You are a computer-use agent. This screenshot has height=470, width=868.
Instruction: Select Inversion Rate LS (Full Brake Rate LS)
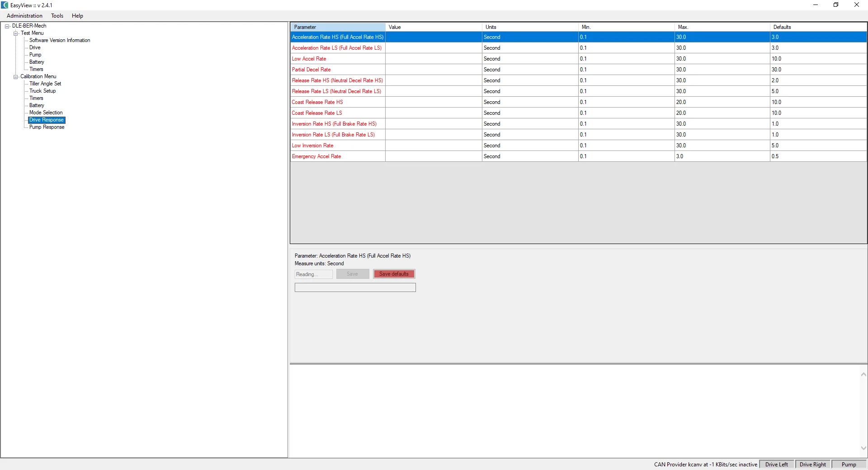point(338,135)
